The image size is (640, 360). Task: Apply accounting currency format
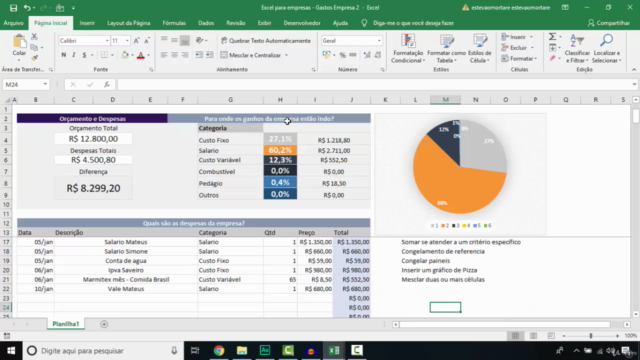point(327,55)
